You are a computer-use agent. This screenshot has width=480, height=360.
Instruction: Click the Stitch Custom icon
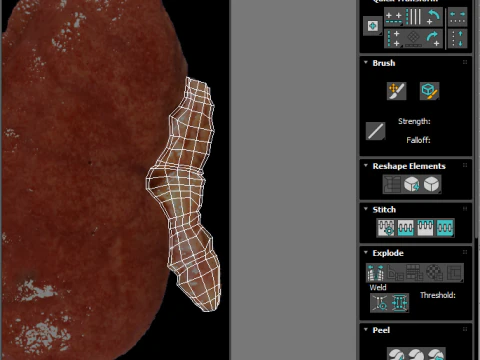(445, 228)
